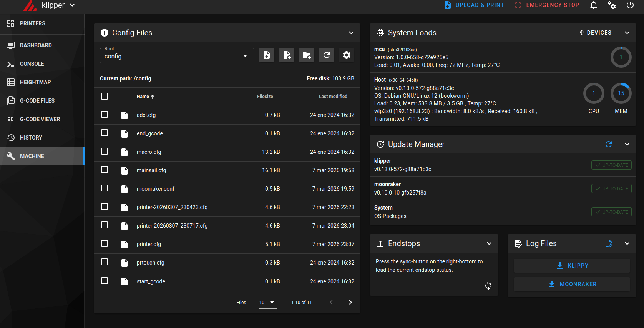Tick the checkbox for macro.cfg
The image size is (644, 328).
tap(105, 152)
